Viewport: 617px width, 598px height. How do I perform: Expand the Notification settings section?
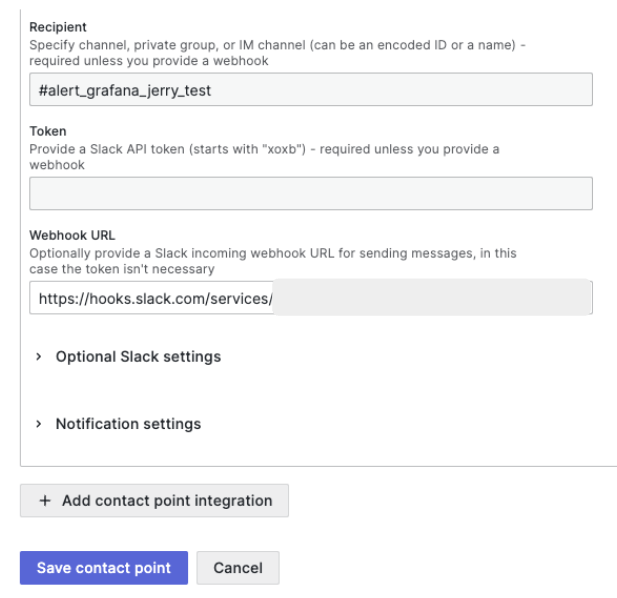tap(128, 424)
